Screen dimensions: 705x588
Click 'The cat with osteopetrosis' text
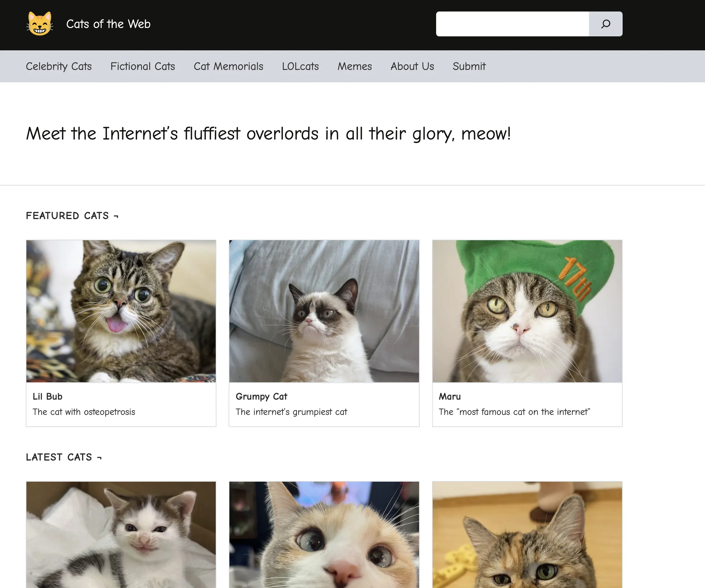pos(84,412)
